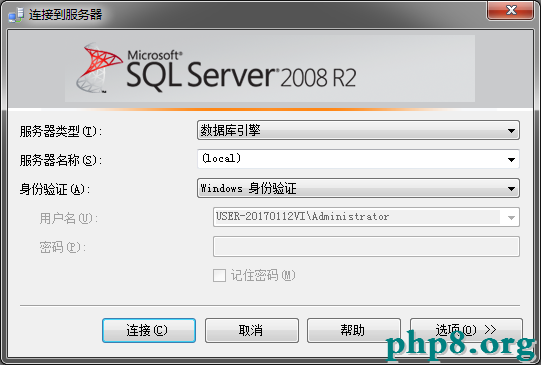Click the 密码 password field
Screen dimensions: 541x365
[x=366, y=247]
